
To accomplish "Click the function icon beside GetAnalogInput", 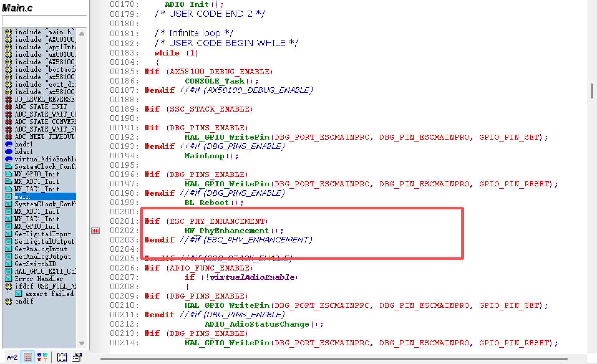I will [x=9, y=249].
